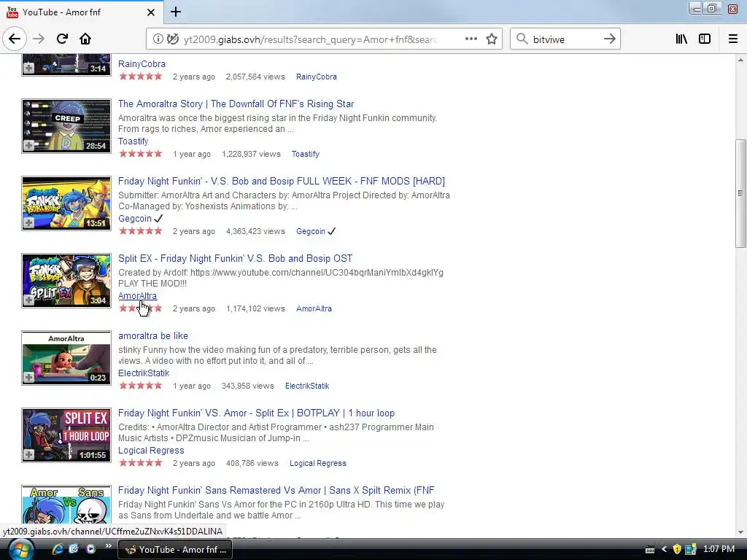Bookmark this page with the star icon
This screenshot has height=560, width=747.
[492, 39]
